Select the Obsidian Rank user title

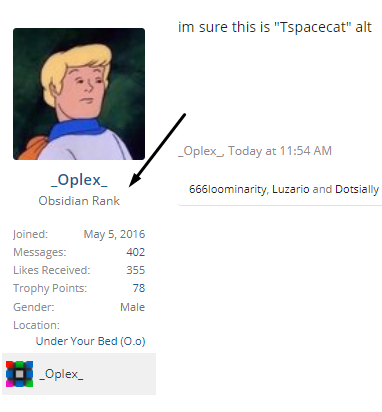click(79, 201)
